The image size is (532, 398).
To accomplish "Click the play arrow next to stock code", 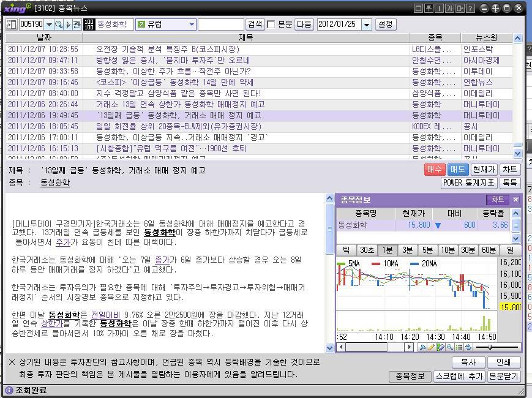I will pyautogui.click(x=68, y=24).
